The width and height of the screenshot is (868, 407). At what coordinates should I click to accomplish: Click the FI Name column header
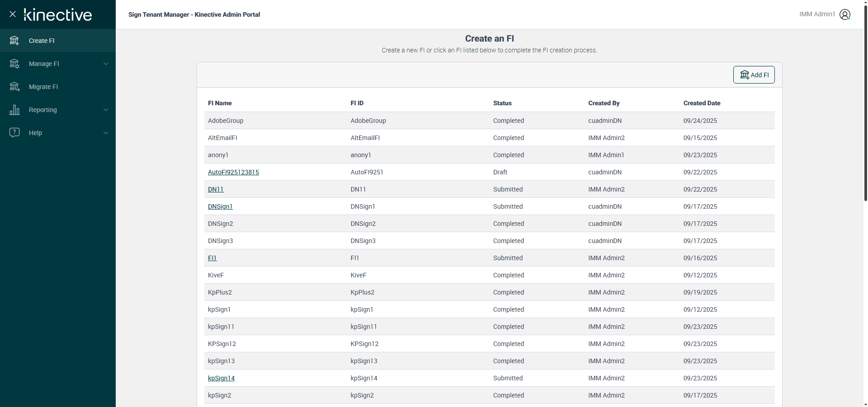click(220, 103)
